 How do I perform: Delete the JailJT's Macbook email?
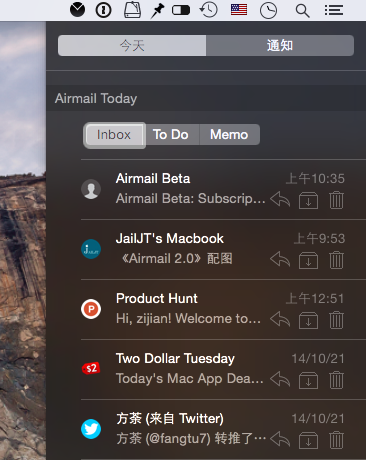pyautogui.click(x=336, y=260)
